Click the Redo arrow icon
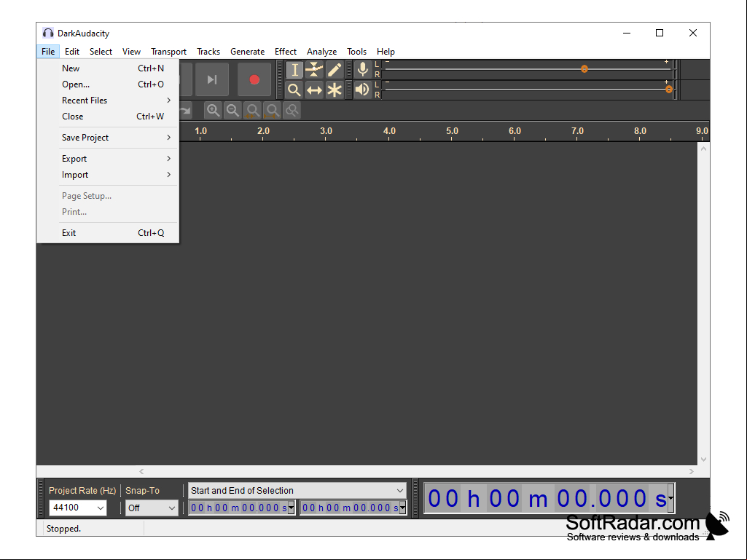 (x=185, y=111)
